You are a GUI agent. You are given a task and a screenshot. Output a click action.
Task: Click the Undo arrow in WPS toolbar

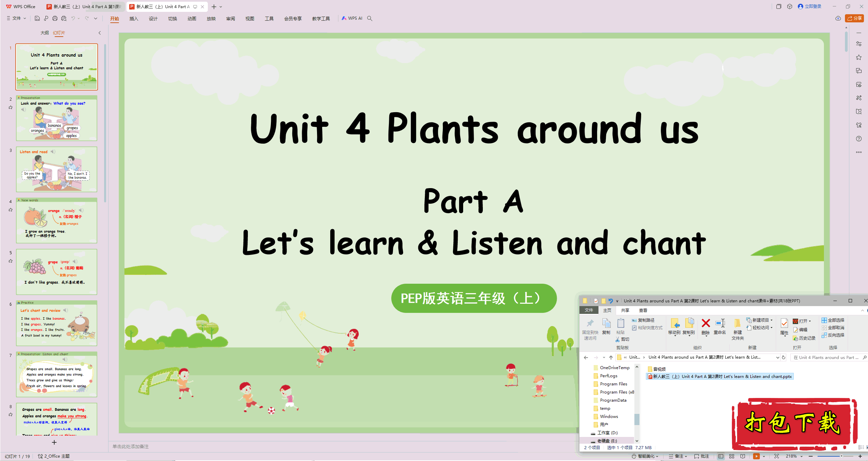pyautogui.click(x=73, y=18)
